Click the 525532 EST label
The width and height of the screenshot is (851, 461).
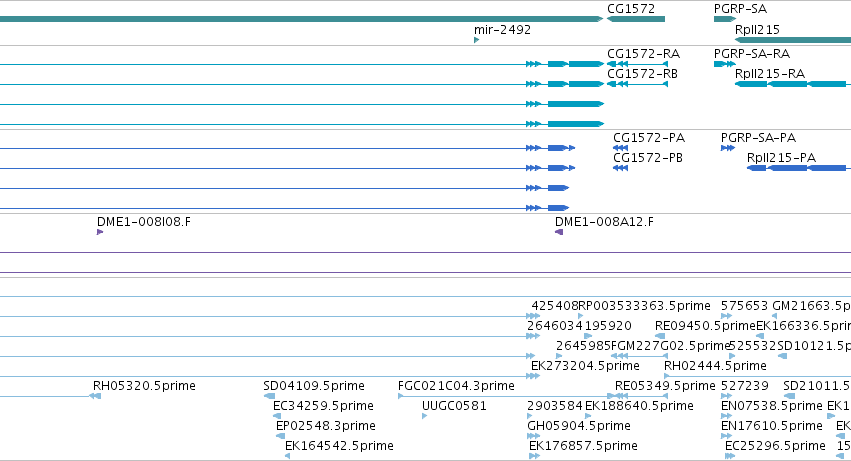point(752,346)
